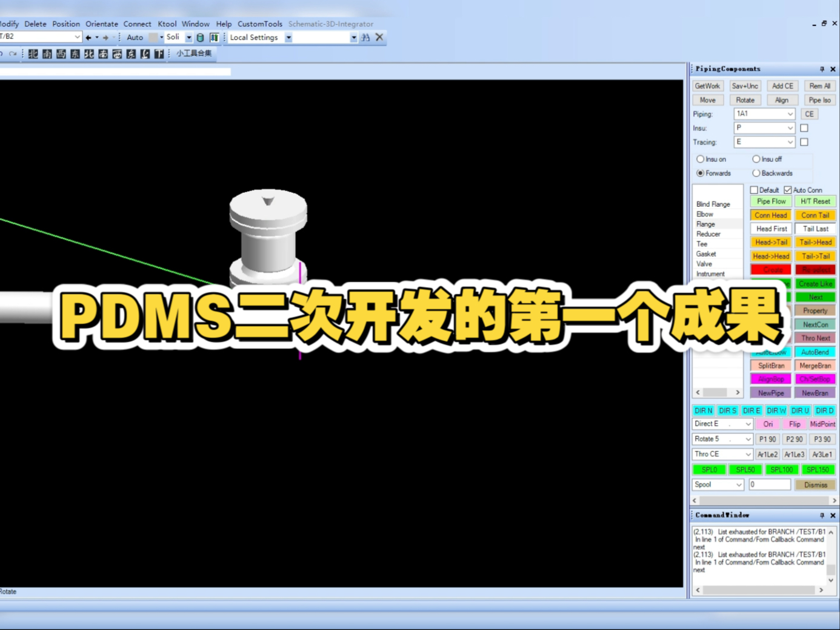This screenshot has height=630, width=840.
Task: Select the Backwards radio button
Action: (757, 173)
